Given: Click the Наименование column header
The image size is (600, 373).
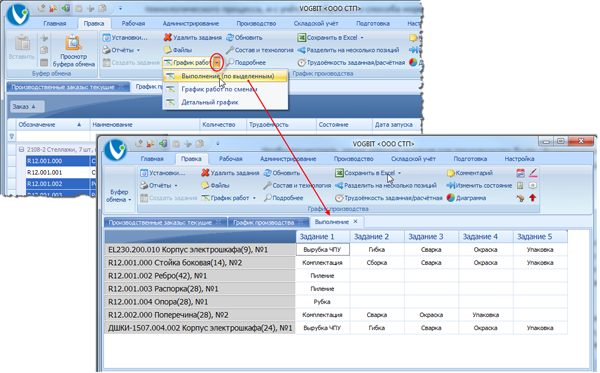Looking at the screenshot, I should 145,125.
